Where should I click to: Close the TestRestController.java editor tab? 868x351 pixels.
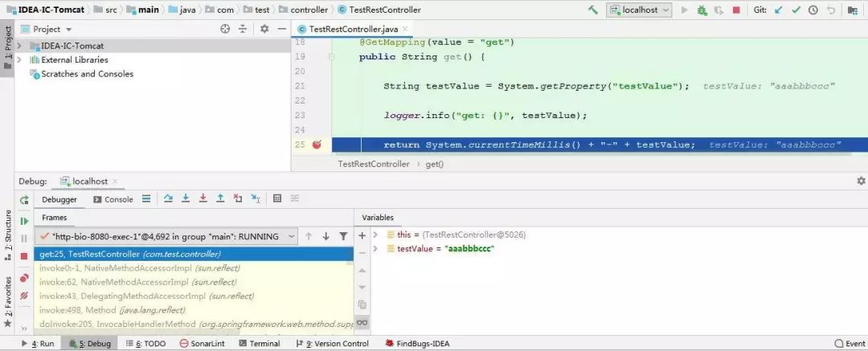[404, 29]
